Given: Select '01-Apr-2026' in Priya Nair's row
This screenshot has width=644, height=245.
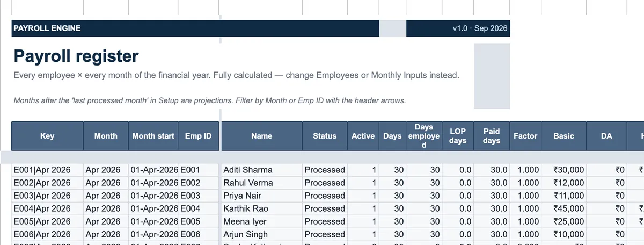Looking at the screenshot, I should click(153, 196).
